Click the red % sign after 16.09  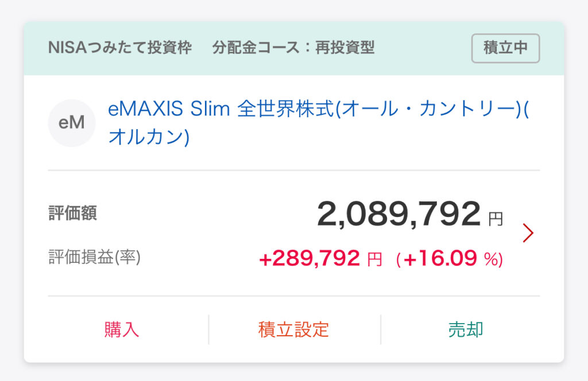click(490, 259)
